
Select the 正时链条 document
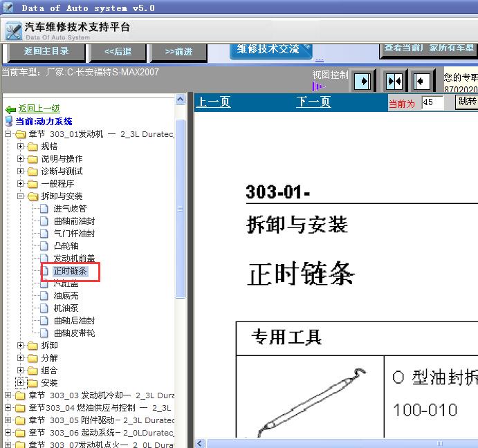70,271
